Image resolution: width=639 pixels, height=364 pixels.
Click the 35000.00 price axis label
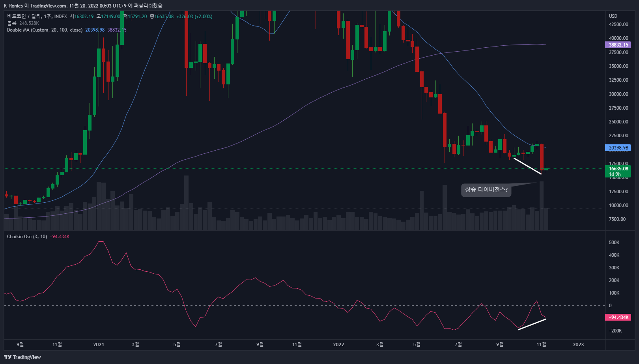click(x=618, y=66)
